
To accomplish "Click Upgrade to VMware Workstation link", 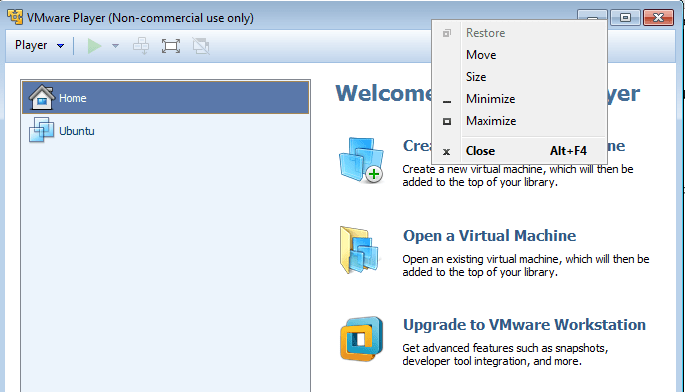I will coord(524,325).
